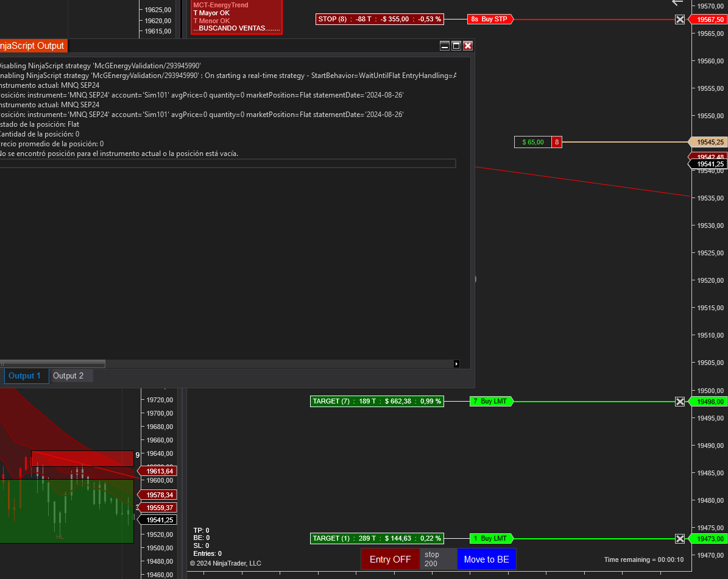This screenshot has width=728, height=579.
Task: Click the STOP (8) -88 T order label
Action: (380, 19)
